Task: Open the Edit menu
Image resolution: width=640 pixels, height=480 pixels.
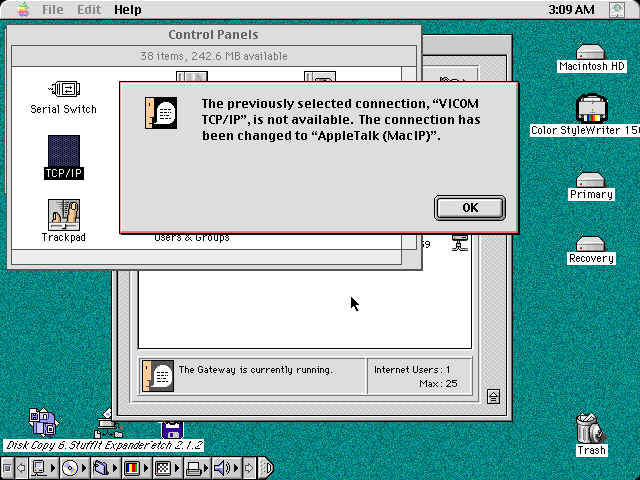Action: [x=89, y=9]
